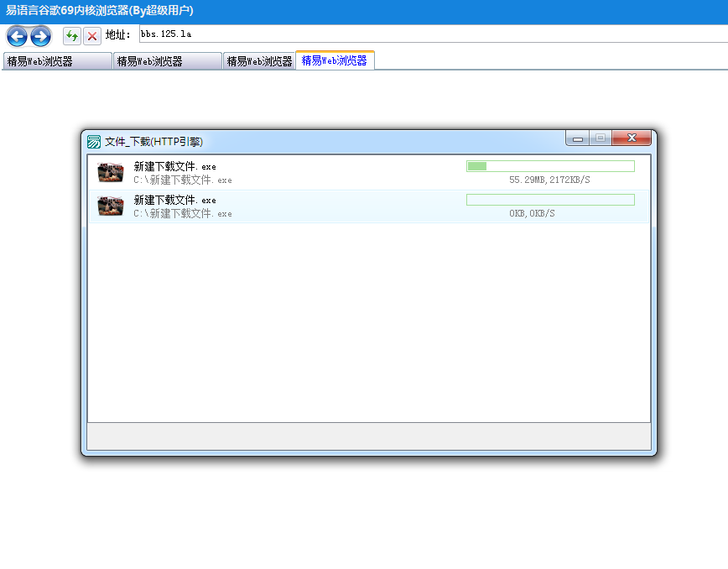728x569 pixels.
Task: Stop loading with the red X icon
Action: coord(92,36)
